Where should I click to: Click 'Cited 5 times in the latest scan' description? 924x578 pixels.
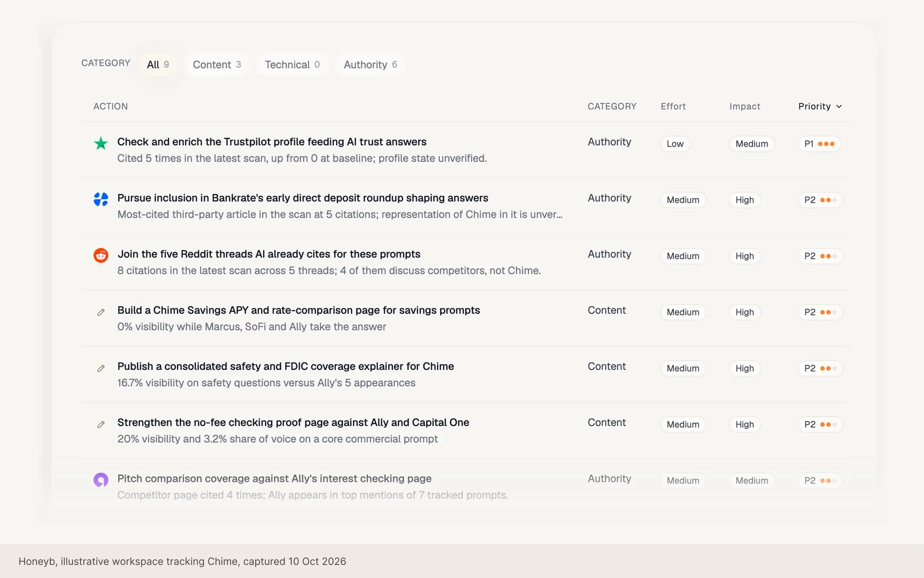pos(302,158)
